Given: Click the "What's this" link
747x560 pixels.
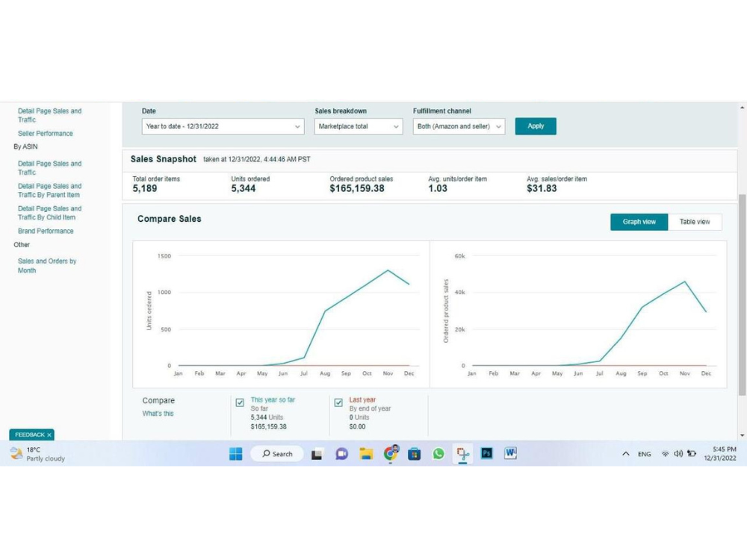Looking at the screenshot, I should pos(158,414).
